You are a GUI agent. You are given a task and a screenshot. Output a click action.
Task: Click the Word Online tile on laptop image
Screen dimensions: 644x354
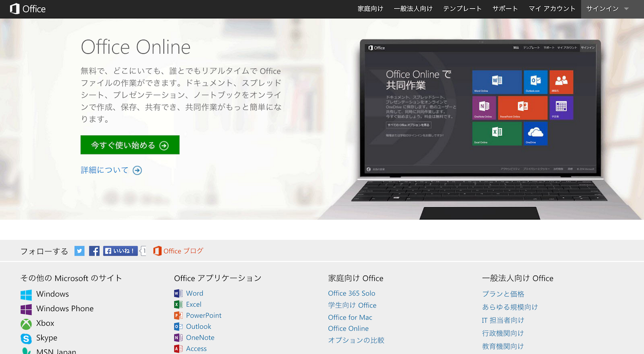(497, 82)
